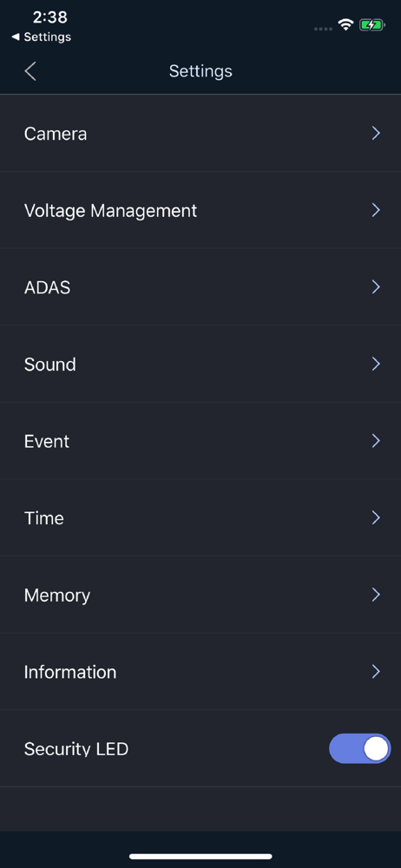
Task: Tap the Memory row chevron icon
Action: (376, 595)
